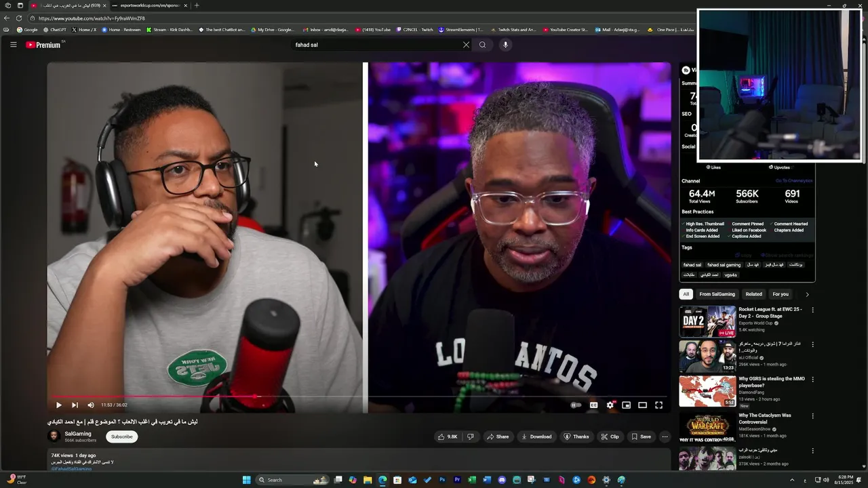Mute the video player volume
Screen dimensions: 868x488
[91, 405]
